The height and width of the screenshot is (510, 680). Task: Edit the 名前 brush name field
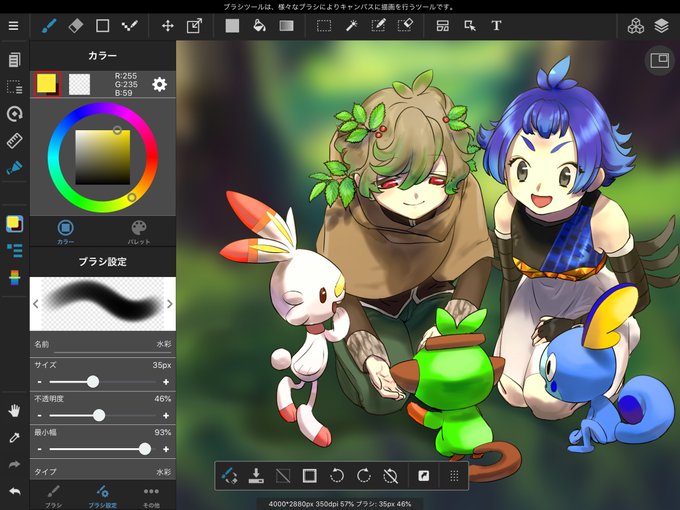click(103, 344)
